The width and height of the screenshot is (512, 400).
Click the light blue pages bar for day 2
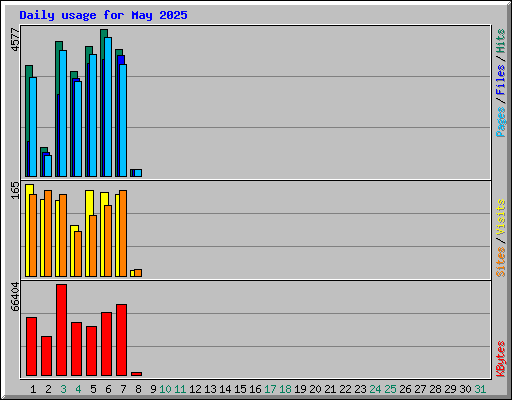(48, 166)
